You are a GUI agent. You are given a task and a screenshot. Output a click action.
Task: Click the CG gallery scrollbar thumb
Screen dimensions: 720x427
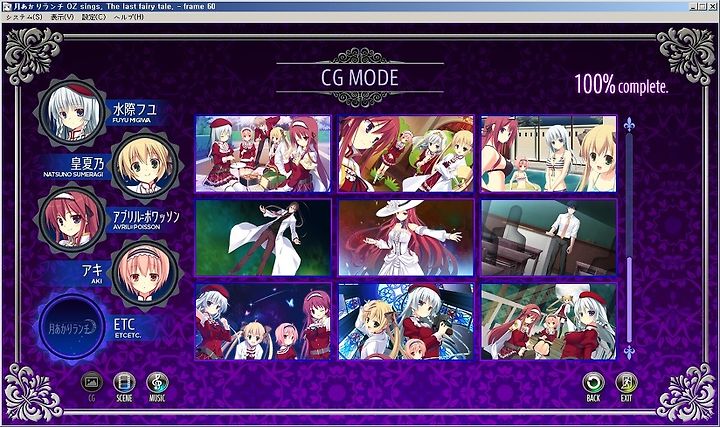(x=629, y=299)
